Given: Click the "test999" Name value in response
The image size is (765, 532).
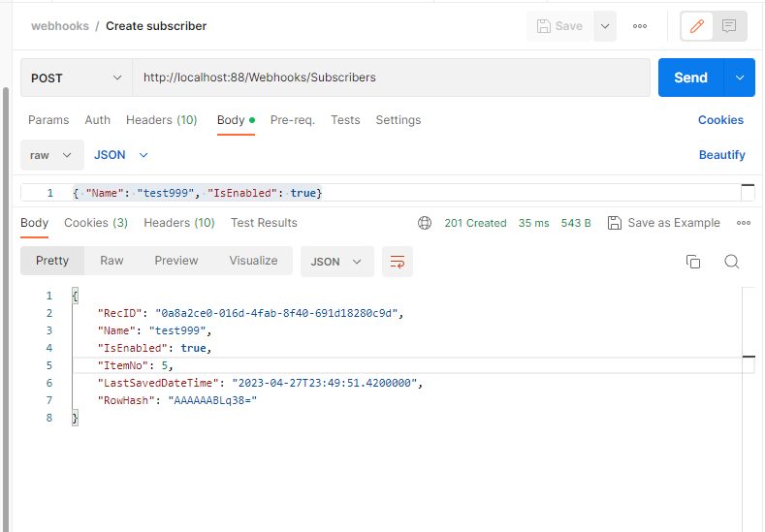Looking at the screenshot, I should (x=177, y=331).
